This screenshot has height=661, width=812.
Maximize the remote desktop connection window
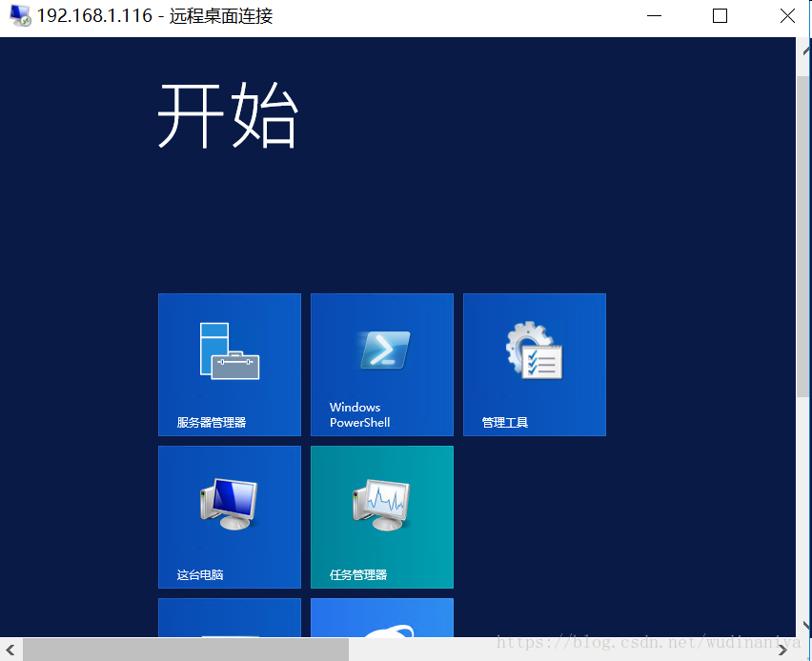click(720, 16)
